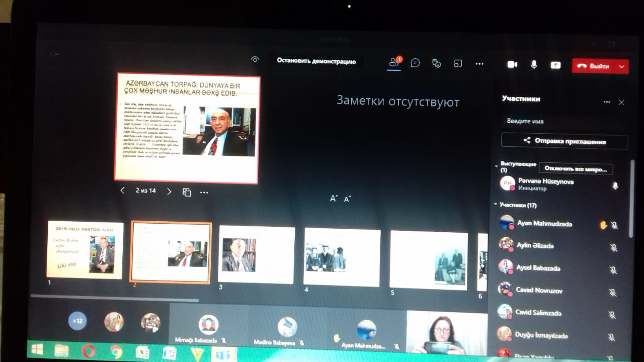Open Windows Start menu
644x362 pixels.
[37, 348]
